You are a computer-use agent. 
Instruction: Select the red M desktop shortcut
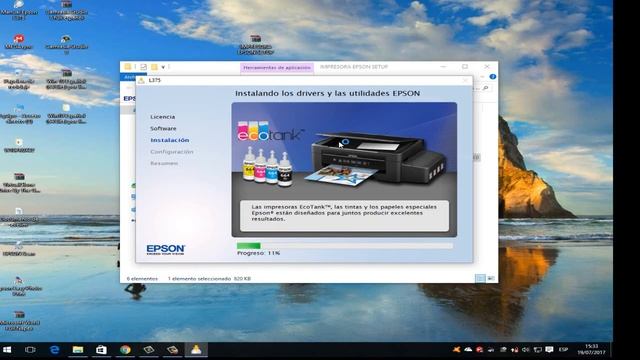(18, 41)
